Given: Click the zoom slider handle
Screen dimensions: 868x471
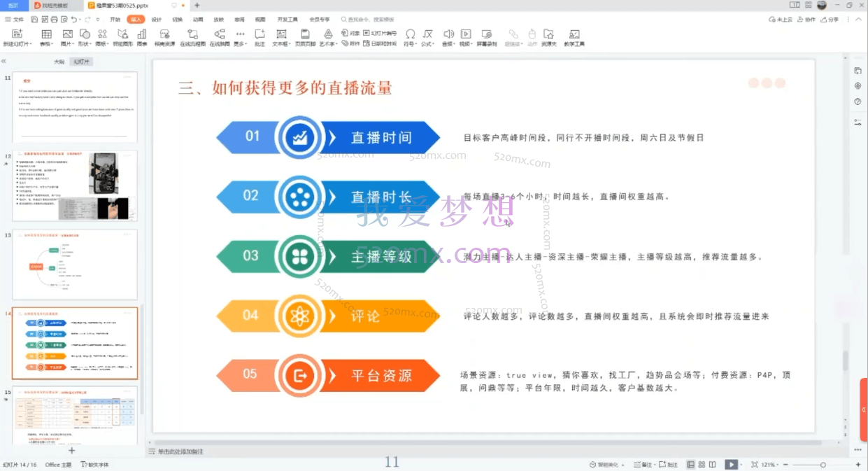Looking at the screenshot, I should (823, 465).
